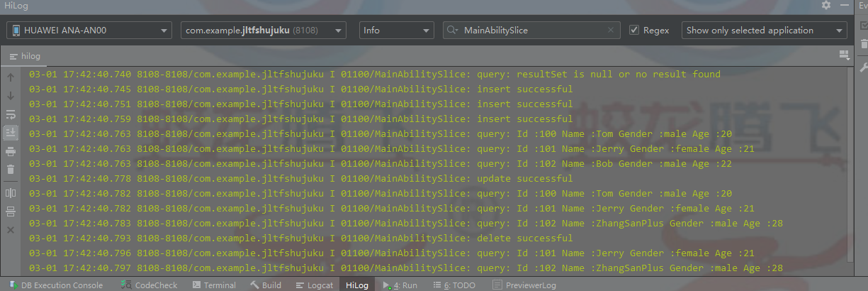Click the wrench icon in the right panel
This screenshot has width=868, height=291.
[863, 67]
